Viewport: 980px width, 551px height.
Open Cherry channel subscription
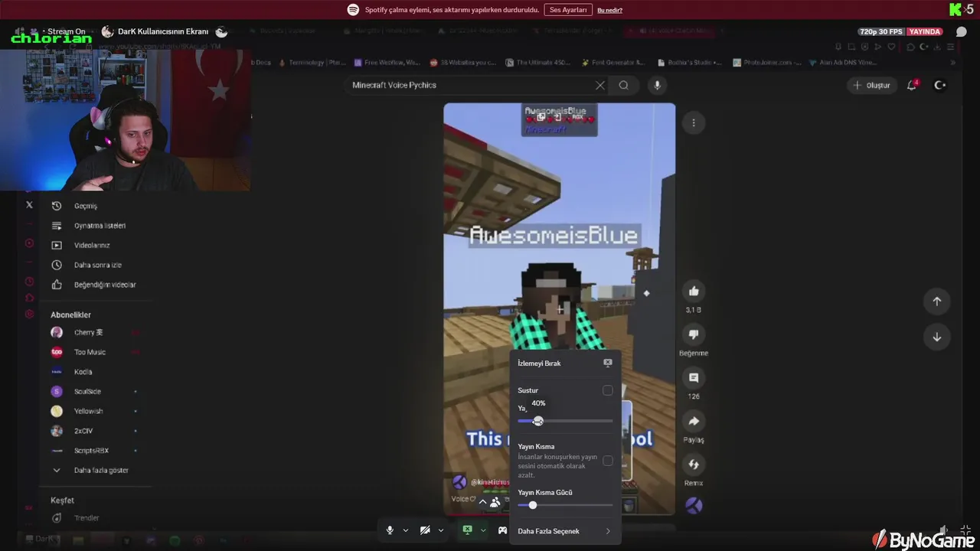[x=88, y=332]
